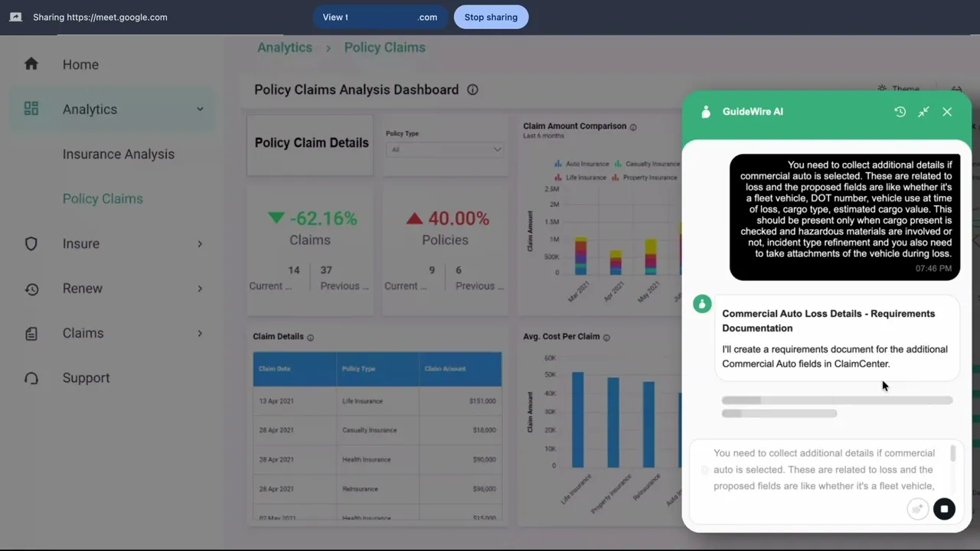The image size is (980, 551).
Task: Click the Policy Claim Details card
Action: click(310, 145)
